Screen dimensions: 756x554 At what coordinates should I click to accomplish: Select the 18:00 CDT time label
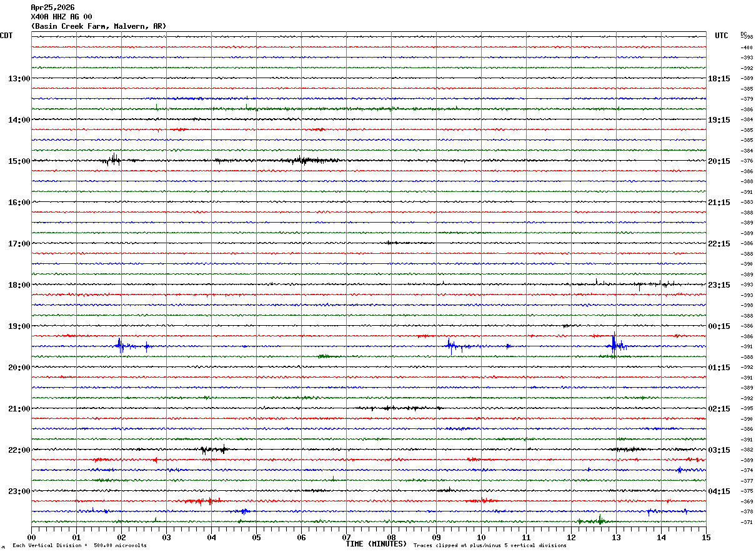(19, 285)
